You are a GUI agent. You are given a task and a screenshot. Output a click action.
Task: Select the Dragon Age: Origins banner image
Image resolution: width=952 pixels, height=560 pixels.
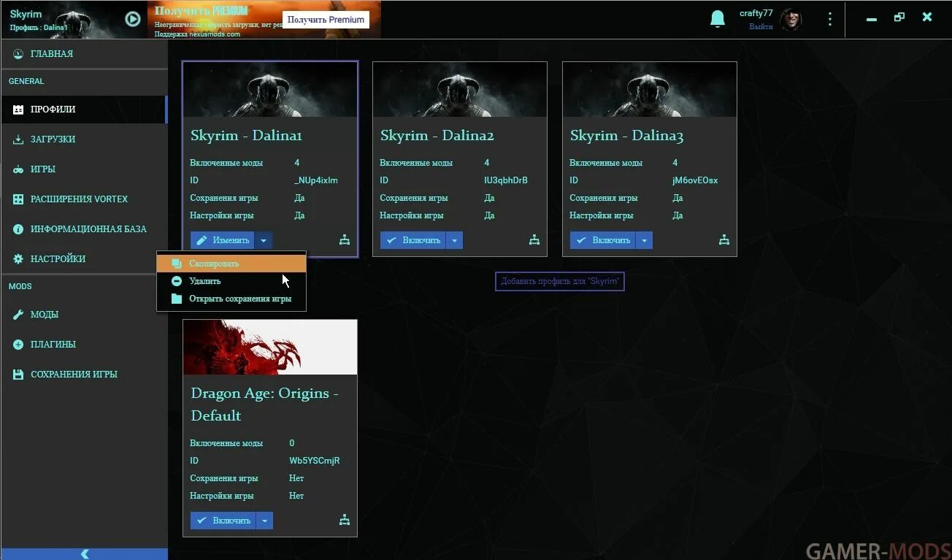270,348
